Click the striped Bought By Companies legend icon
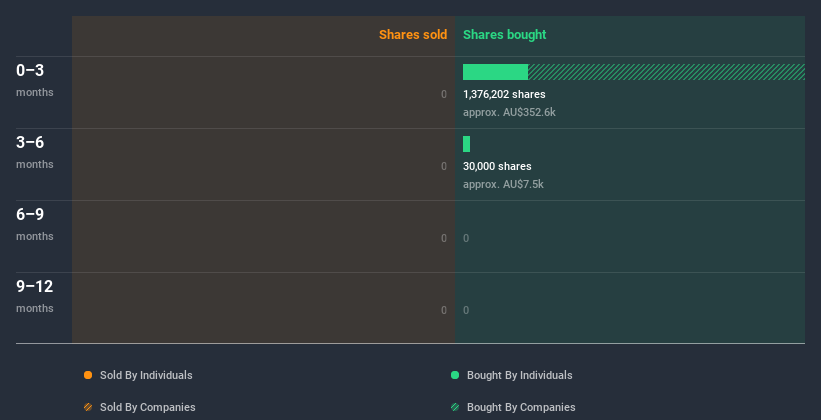The image size is (821, 420). click(x=455, y=407)
